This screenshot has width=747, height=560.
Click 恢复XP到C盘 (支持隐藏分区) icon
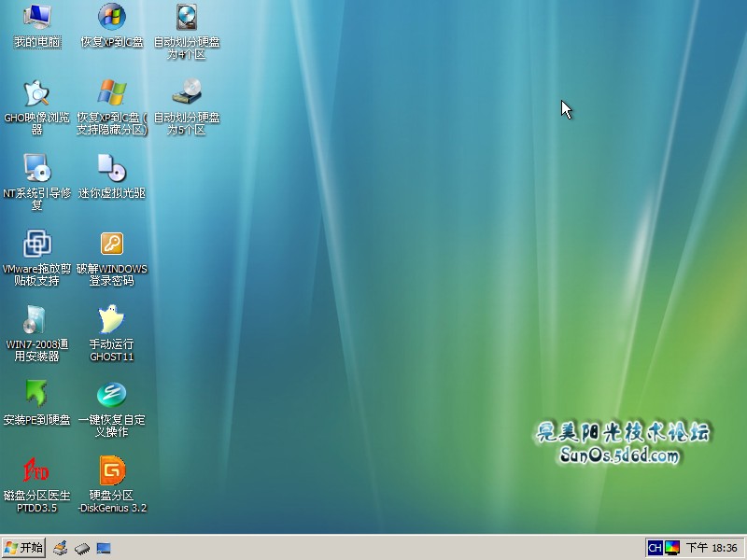pyautogui.click(x=112, y=92)
